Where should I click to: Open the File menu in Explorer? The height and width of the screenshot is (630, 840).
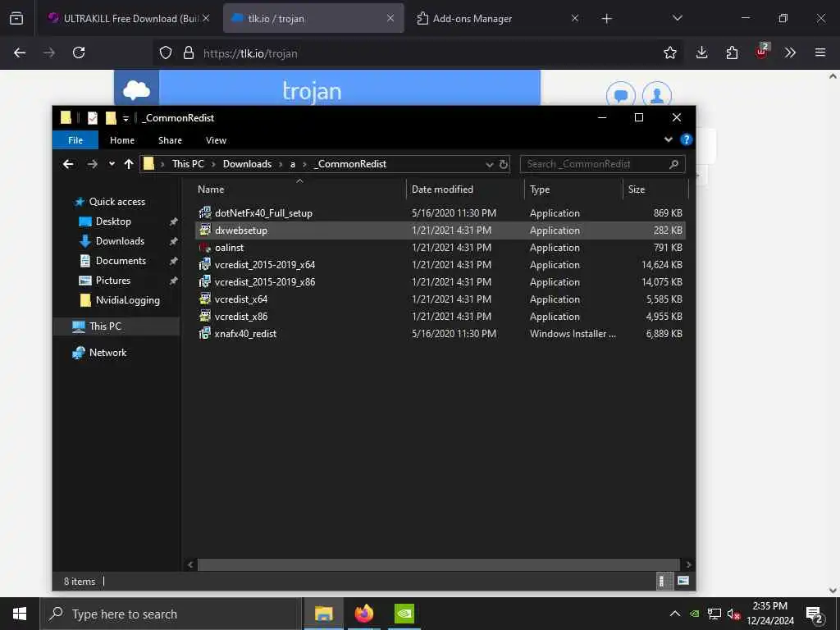pos(75,140)
